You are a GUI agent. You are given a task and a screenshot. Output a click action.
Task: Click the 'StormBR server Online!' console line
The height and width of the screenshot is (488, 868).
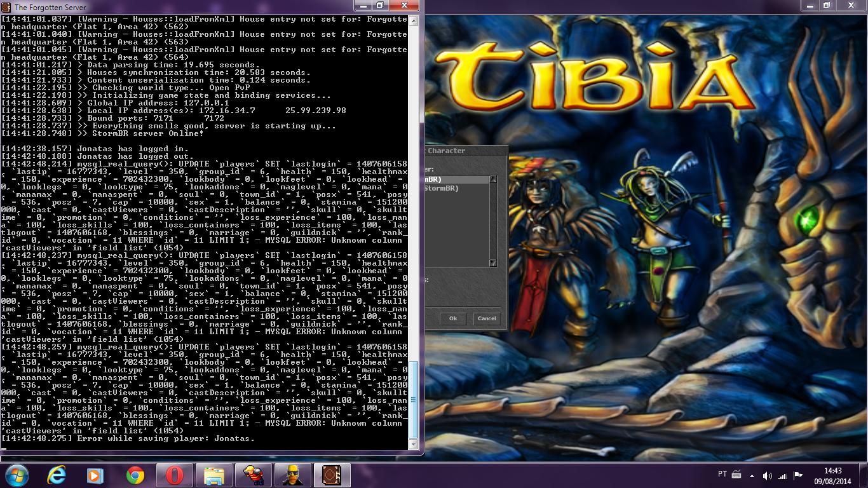point(102,133)
